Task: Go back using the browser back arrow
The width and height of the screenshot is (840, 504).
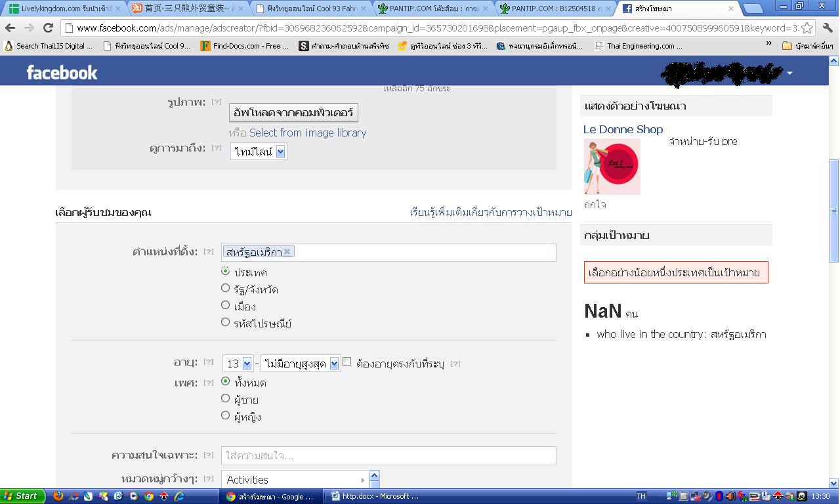Action: pyautogui.click(x=10, y=28)
